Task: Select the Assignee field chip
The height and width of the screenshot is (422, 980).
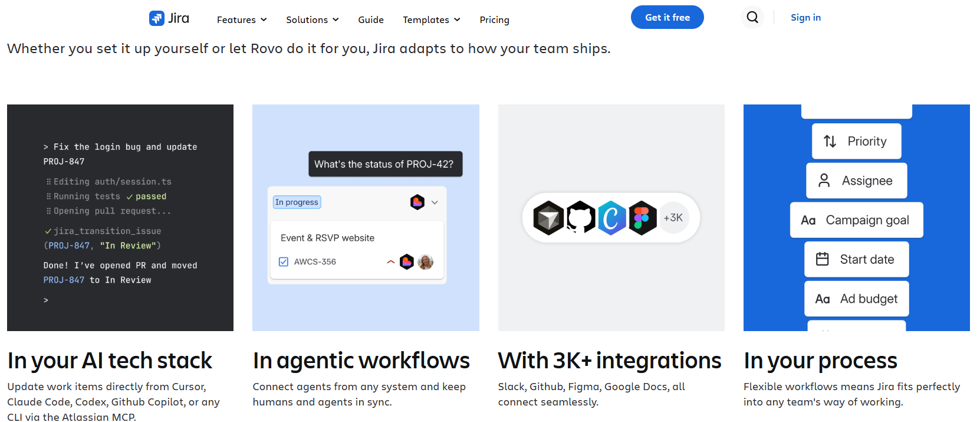Action: click(x=857, y=181)
